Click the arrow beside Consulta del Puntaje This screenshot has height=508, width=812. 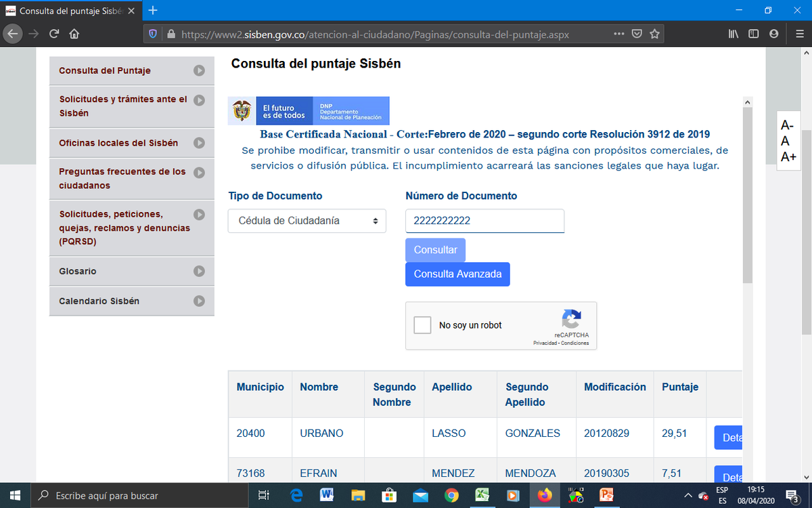[x=199, y=70]
